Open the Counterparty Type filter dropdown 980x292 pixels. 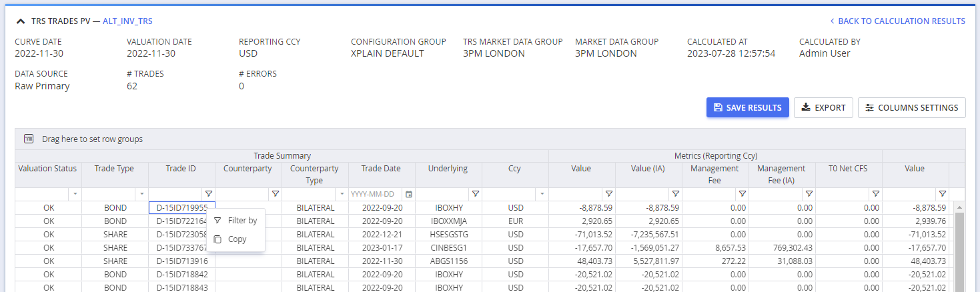pyautogui.click(x=342, y=194)
